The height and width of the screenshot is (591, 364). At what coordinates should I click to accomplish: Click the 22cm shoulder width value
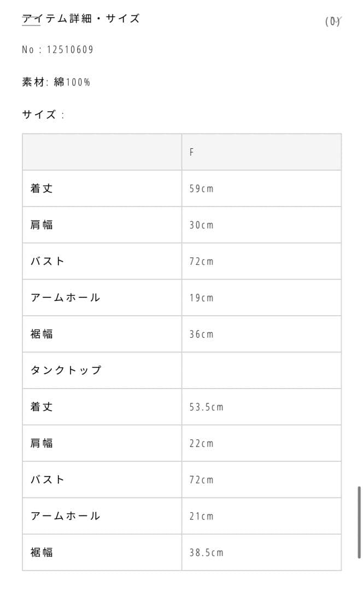[201, 443]
